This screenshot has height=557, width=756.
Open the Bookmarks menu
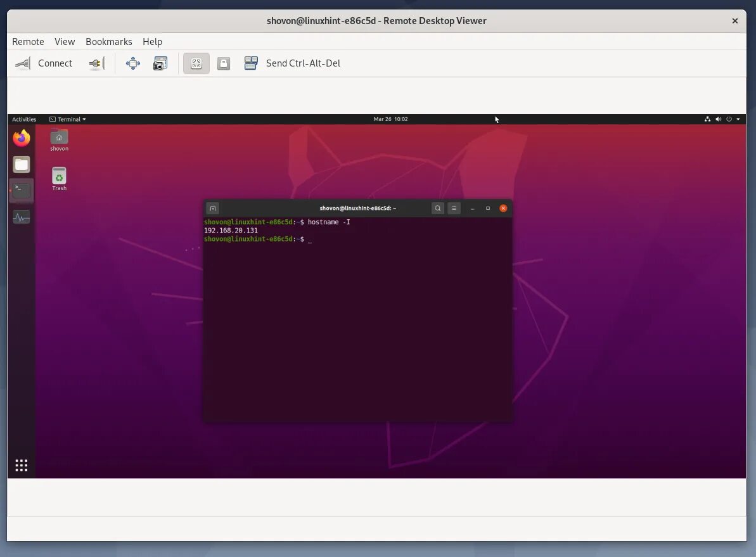pyautogui.click(x=108, y=41)
